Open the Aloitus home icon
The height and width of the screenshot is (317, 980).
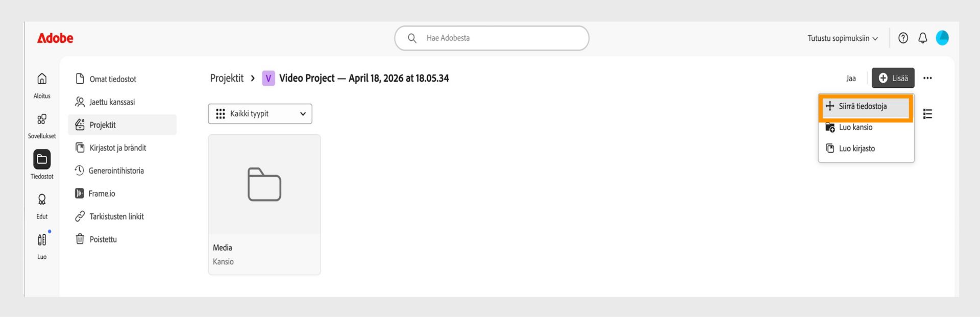tap(42, 79)
